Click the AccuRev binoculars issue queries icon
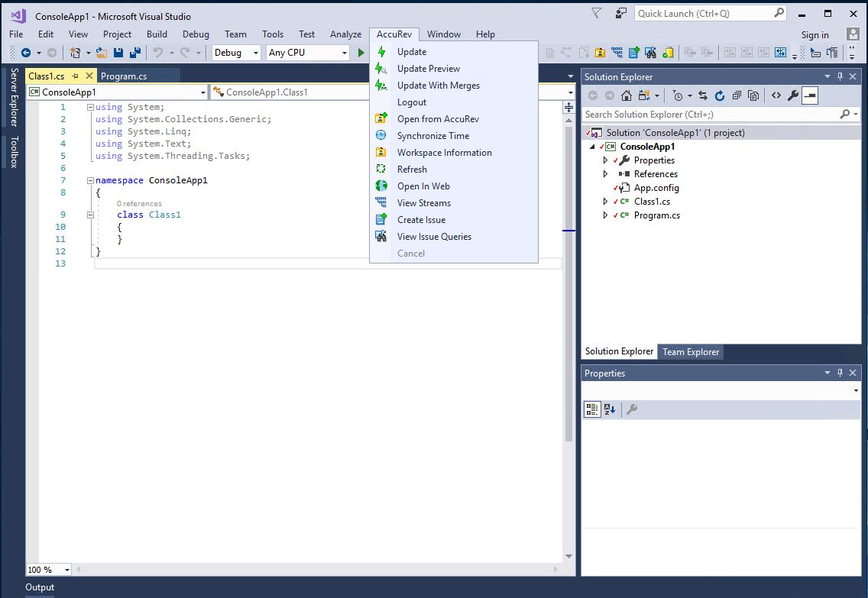The width and height of the screenshot is (868, 598). [650, 53]
